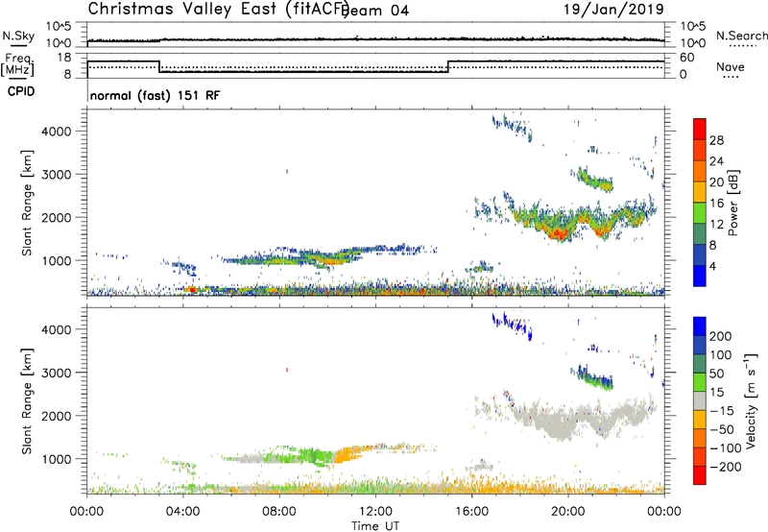Select the 'Time UT' axis title
Image resolution: width=768 pixels, height=532 pixels.
(x=375, y=526)
